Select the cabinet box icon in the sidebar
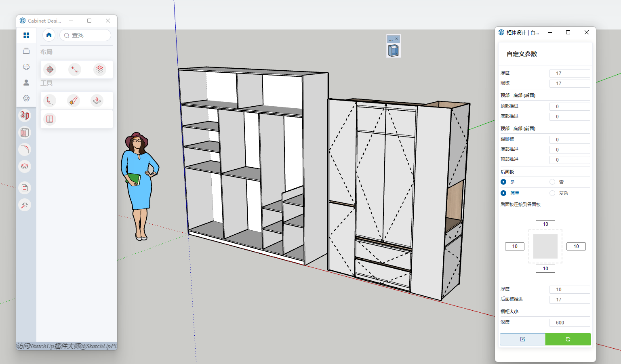The image size is (621, 364). coord(25,133)
